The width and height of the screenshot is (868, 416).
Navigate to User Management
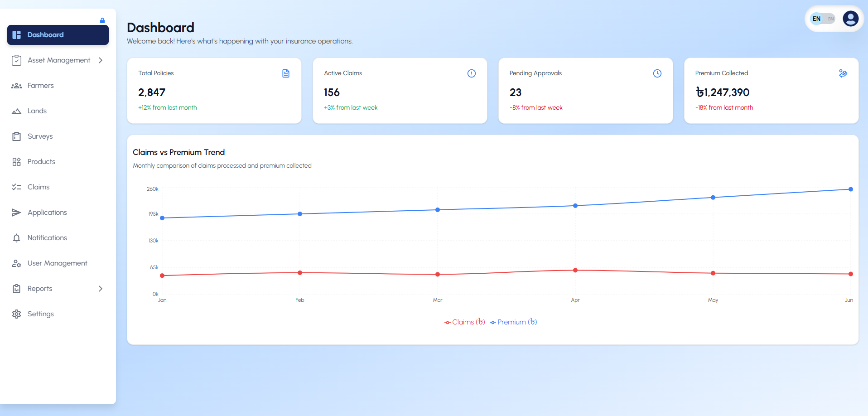tap(57, 263)
